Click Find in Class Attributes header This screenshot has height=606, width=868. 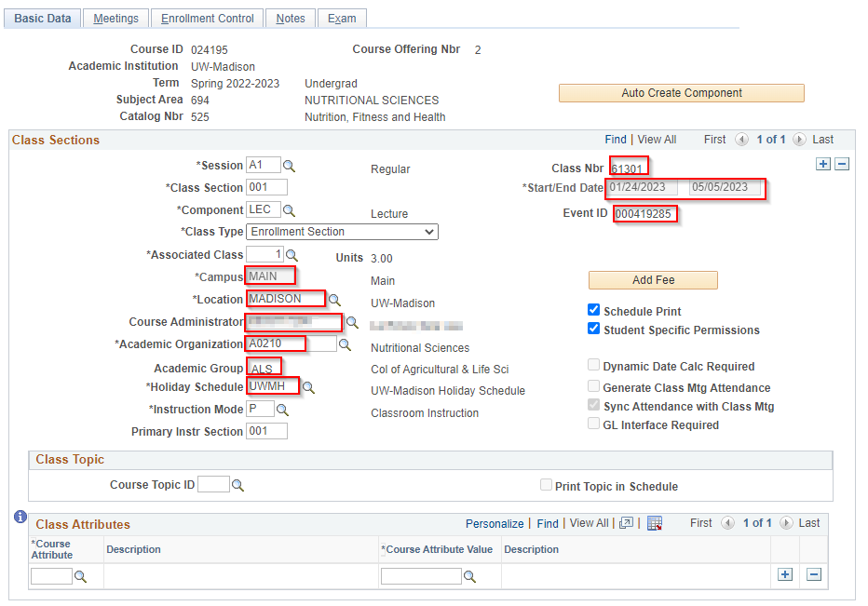pos(548,523)
